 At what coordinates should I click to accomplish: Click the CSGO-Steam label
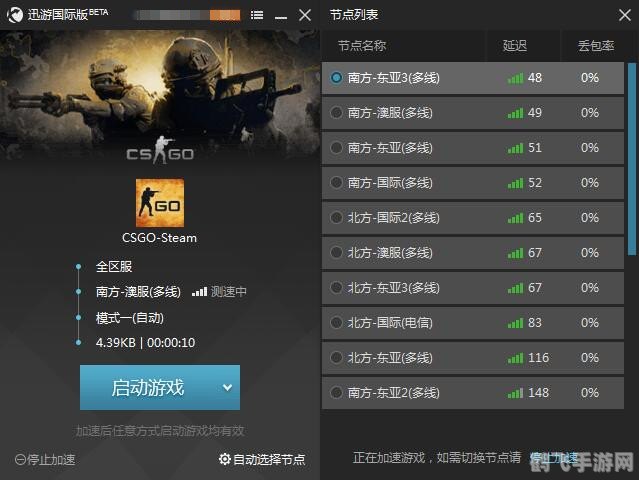159,238
